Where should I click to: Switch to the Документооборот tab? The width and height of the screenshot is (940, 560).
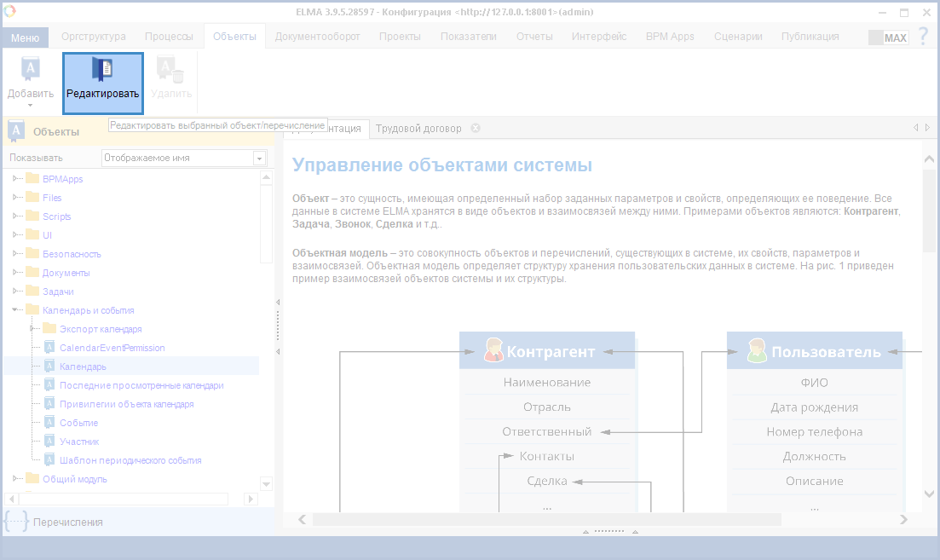317,37
